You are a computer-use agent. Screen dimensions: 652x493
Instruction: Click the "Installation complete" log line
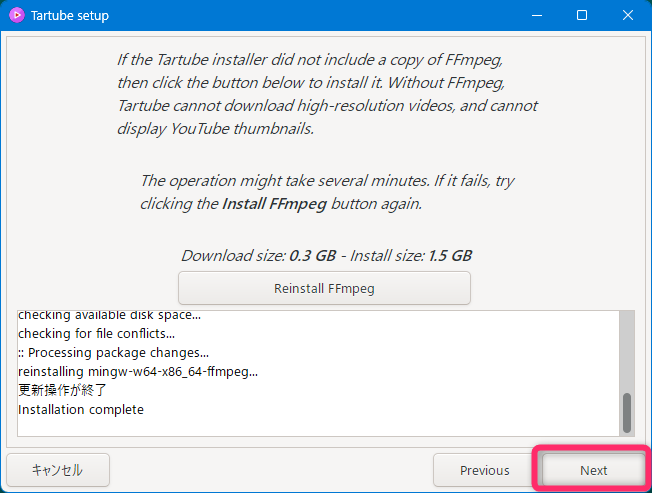[x=81, y=410]
